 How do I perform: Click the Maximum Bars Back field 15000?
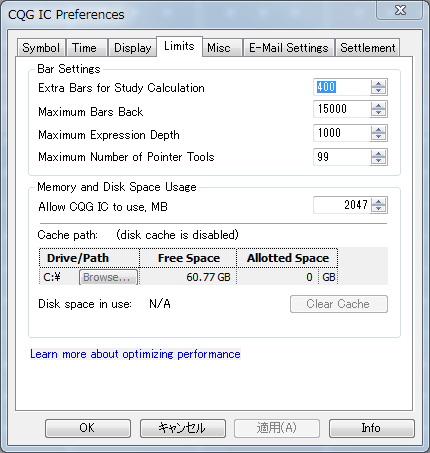pyautogui.click(x=342, y=109)
